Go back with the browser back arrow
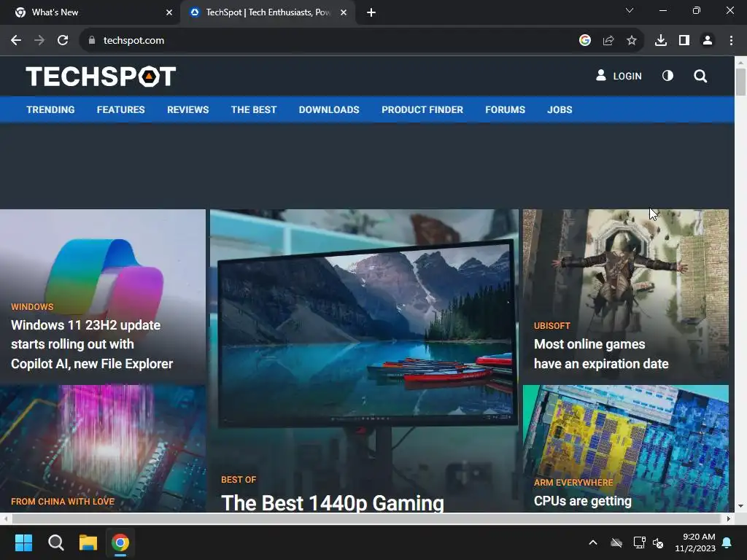Viewport: 747px width, 560px height. [x=16, y=41]
